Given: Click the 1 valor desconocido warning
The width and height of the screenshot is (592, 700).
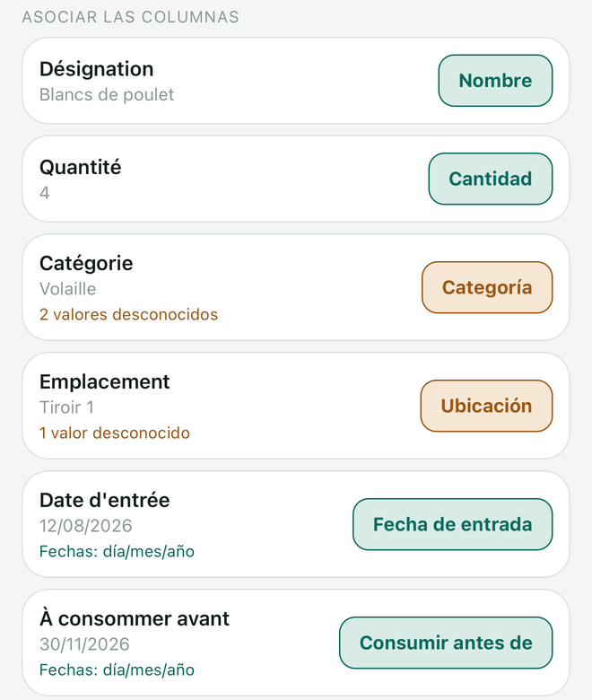Looking at the screenshot, I should pos(115,433).
